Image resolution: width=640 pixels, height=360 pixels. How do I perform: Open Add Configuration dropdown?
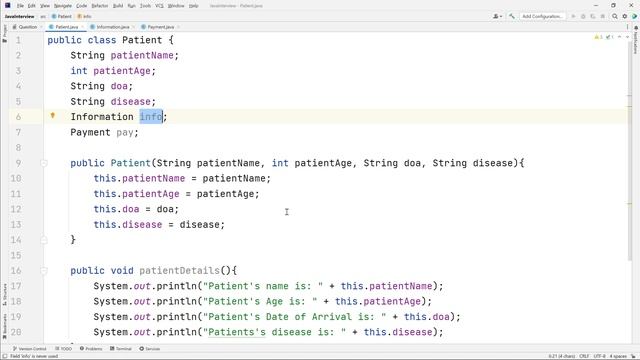542,16
